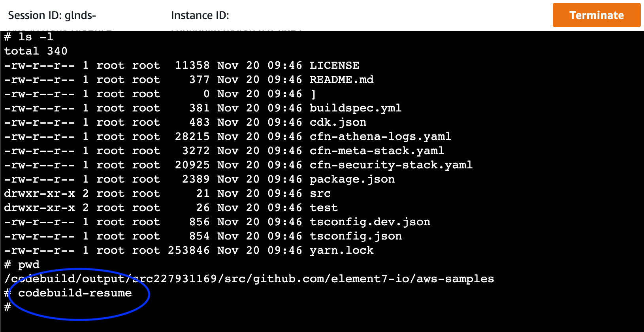Click tsconfig.dev.json in the listing
Image resolution: width=644 pixels, height=332 pixels.
pyautogui.click(x=370, y=222)
